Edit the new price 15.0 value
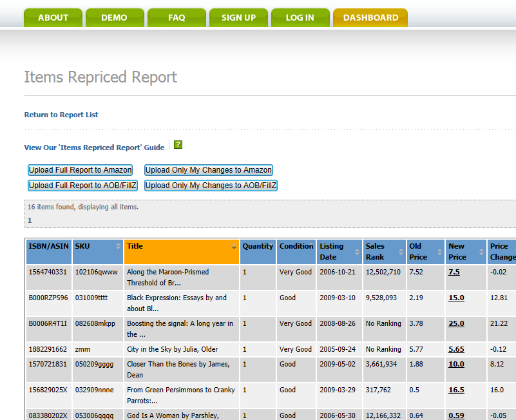The width and height of the screenshot is (516, 420). pos(456,298)
